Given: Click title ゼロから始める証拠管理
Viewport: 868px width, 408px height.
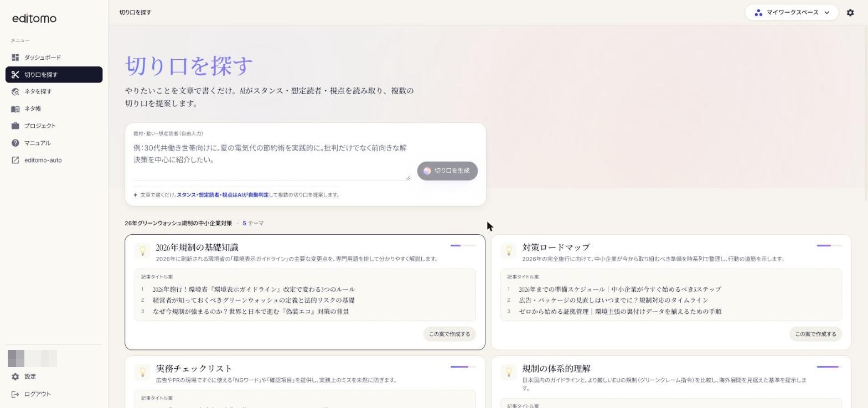Looking at the screenshot, I should (x=620, y=312).
